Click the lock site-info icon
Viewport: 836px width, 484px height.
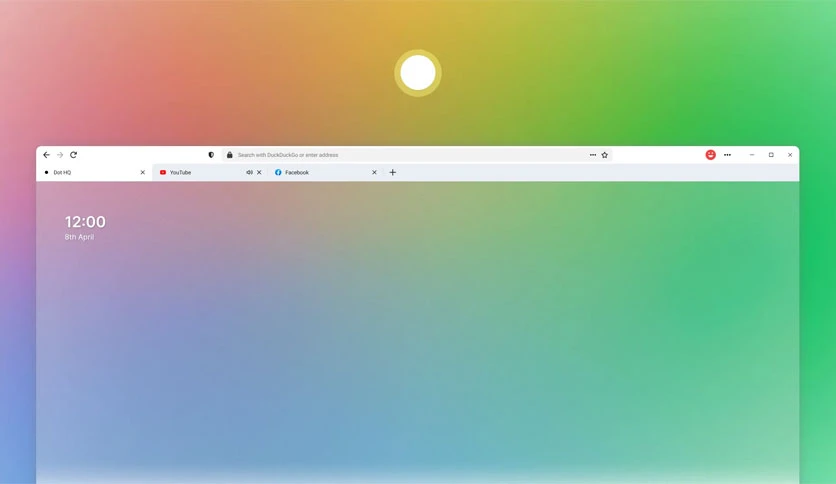coord(229,155)
